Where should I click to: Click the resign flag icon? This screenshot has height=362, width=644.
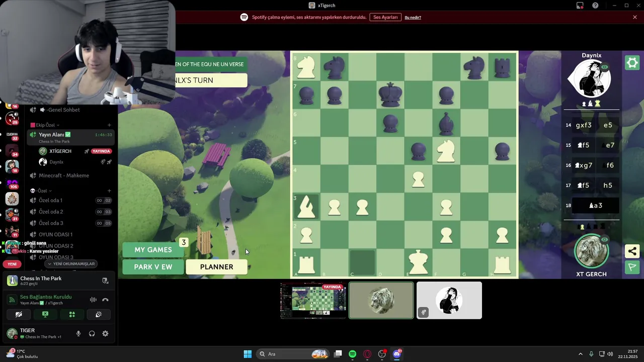point(632,267)
